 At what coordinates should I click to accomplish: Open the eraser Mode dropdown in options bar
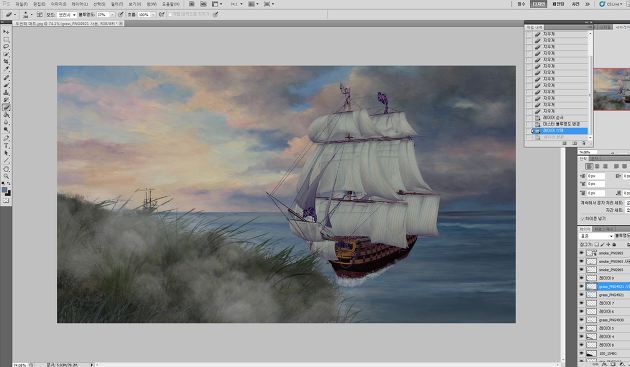[67, 14]
